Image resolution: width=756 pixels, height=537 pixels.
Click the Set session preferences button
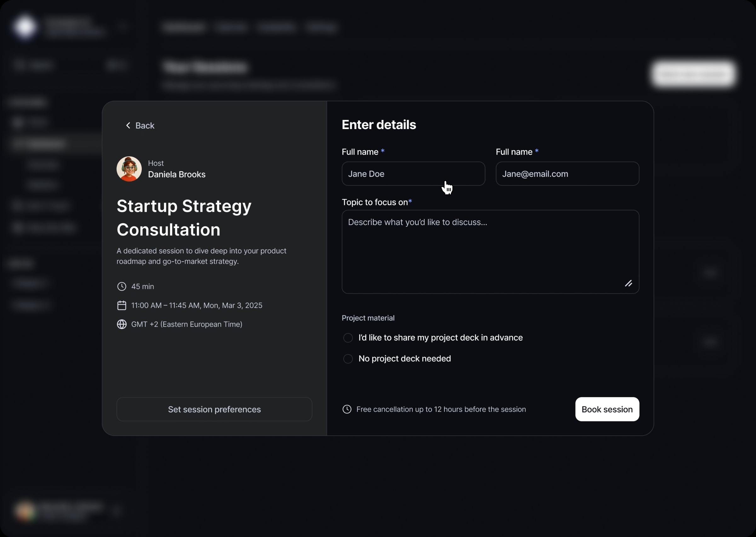tap(214, 409)
